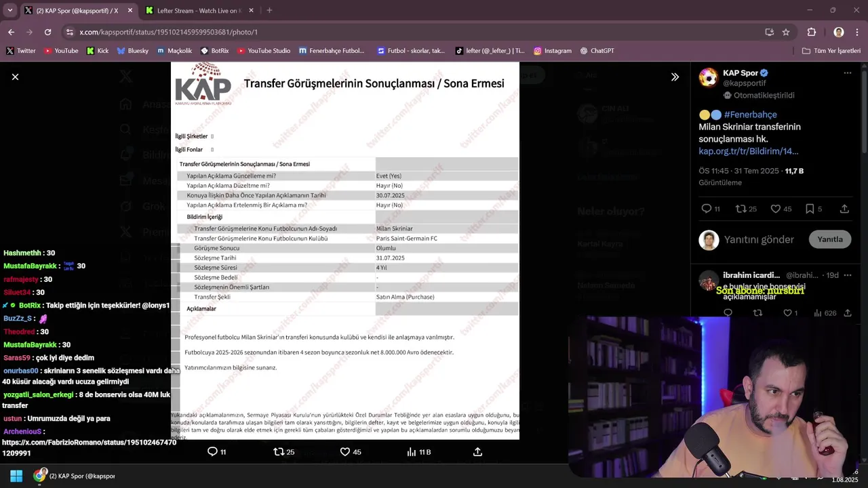Open the ChatGPT bookmark
The height and width of the screenshot is (488, 868).
click(597, 51)
